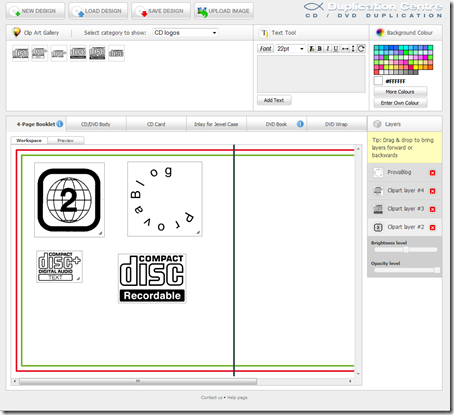Viewport: 454px width, 415px height.
Task: Click the Text Tool icon
Action: point(265,33)
